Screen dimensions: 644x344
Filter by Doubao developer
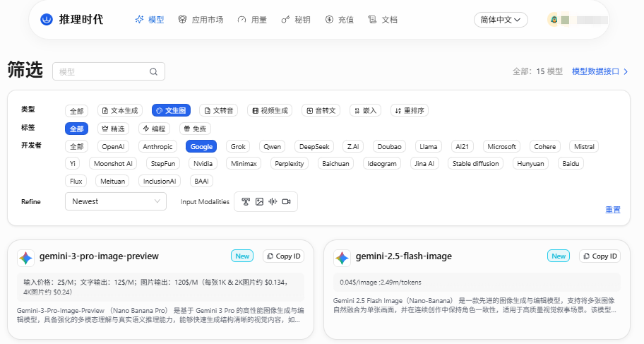[389, 147]
